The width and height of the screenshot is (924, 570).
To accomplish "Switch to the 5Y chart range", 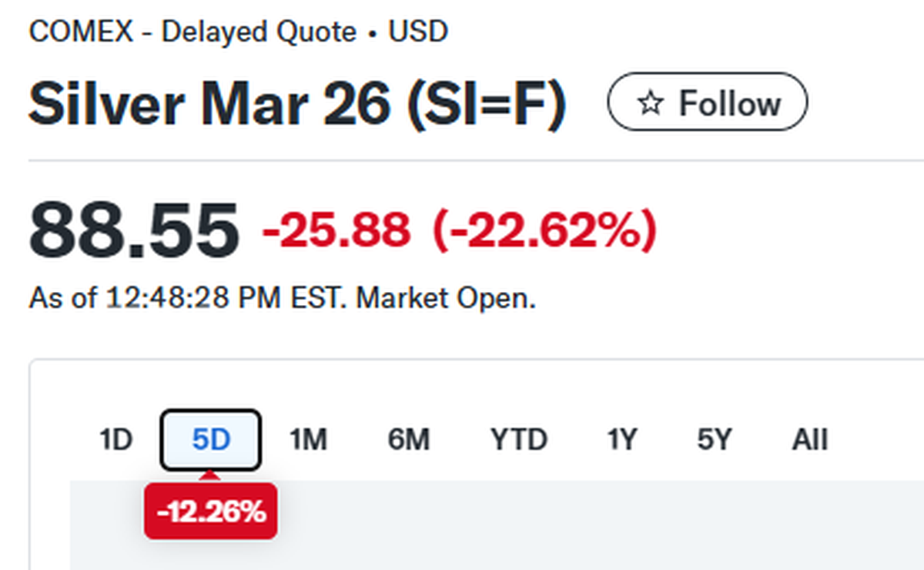I will (714, 440).
